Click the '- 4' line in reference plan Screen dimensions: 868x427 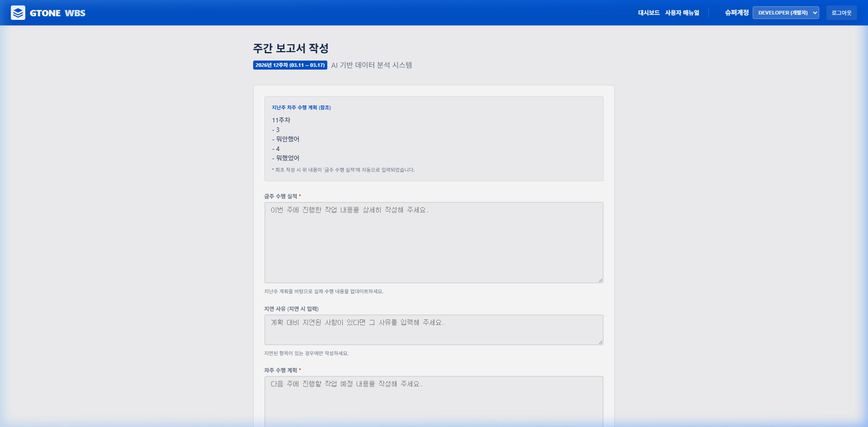tap(276, 149)
